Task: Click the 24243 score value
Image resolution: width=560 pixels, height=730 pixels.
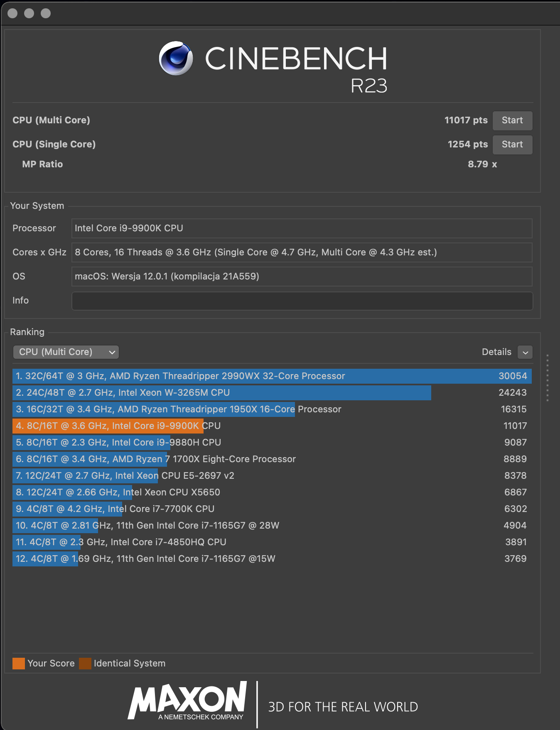Action: 513,393
